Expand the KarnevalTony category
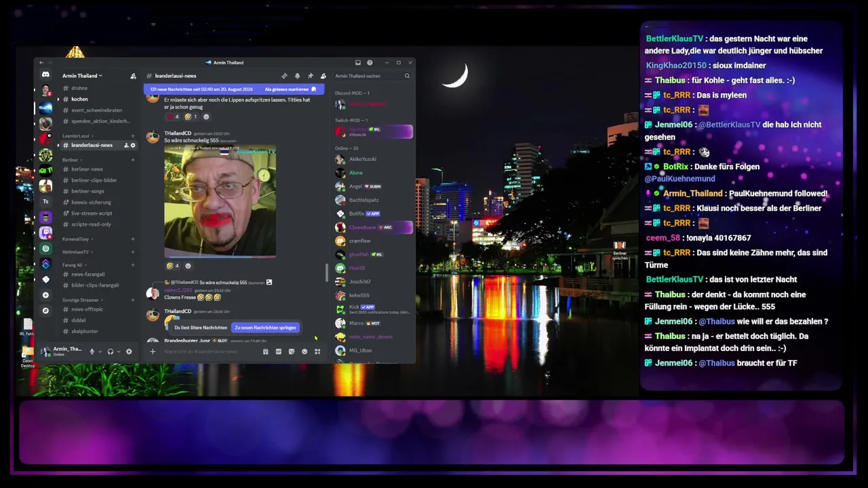 point(77,239)
